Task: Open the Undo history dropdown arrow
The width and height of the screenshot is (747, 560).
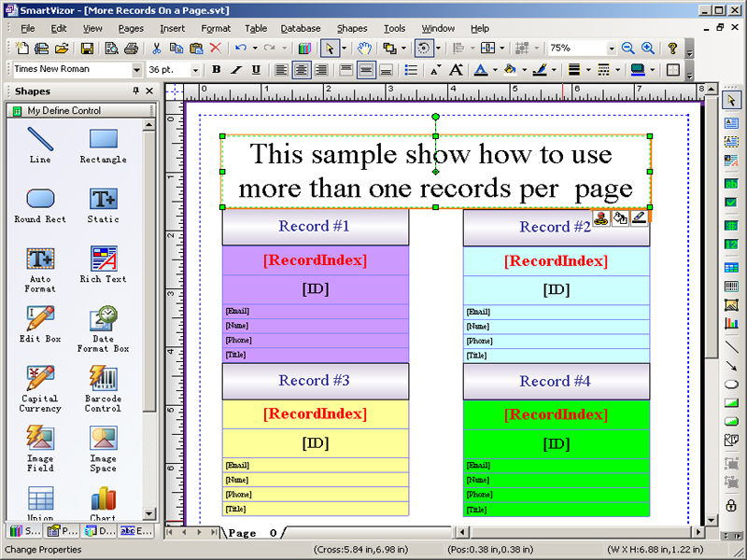Action: pyautogui.click(x=255, y=49)
